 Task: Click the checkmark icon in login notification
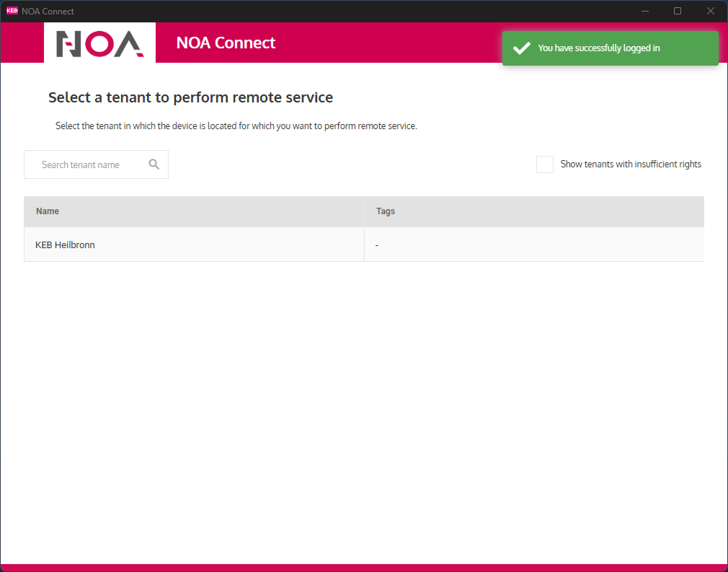[521, 48]
